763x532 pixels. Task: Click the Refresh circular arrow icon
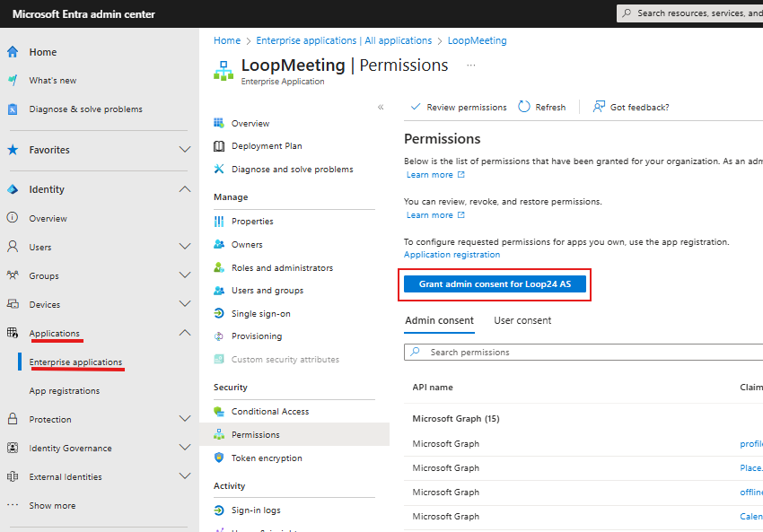point(524,107)
